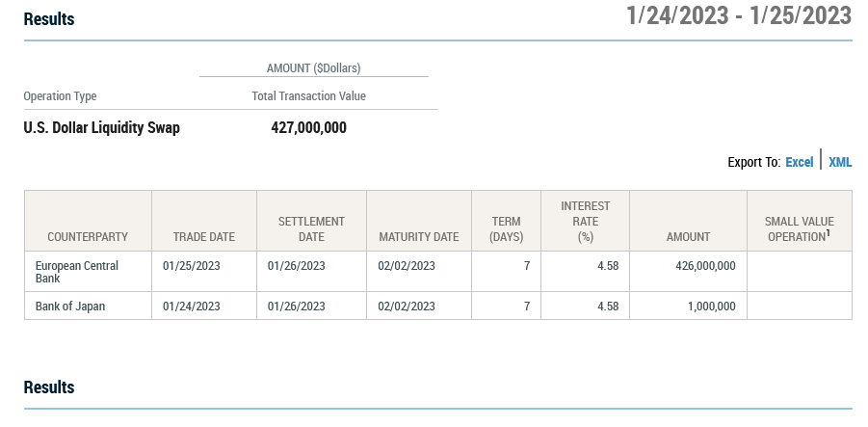Viewport: 868px width, 427px height.
Task: Click the Operation Type label
Action: 60,95
